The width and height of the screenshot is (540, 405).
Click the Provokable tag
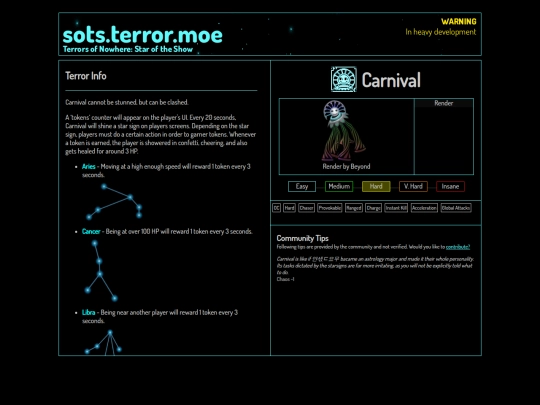[x=330, y=208]
